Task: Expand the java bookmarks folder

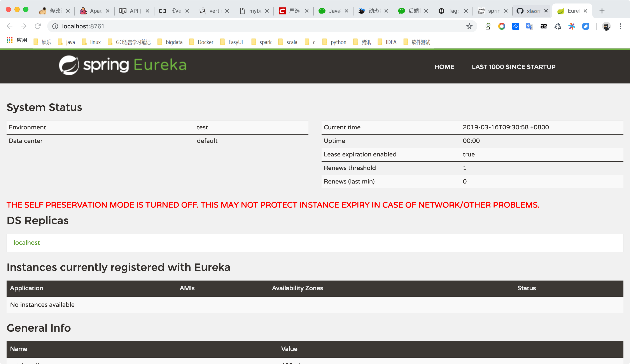Action: [66, 42]
